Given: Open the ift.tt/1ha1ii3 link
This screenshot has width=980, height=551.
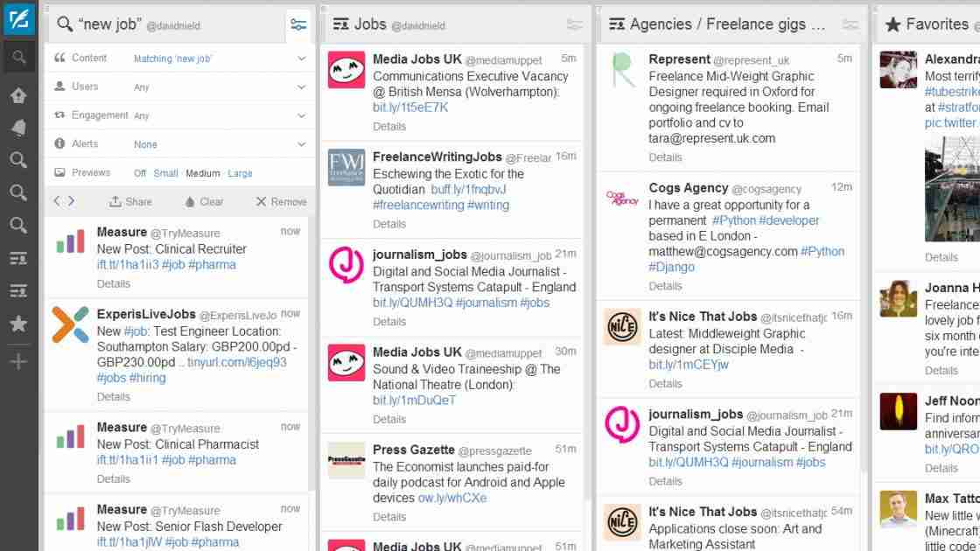Looking at the screenshot, I should [x=128, y=265].
